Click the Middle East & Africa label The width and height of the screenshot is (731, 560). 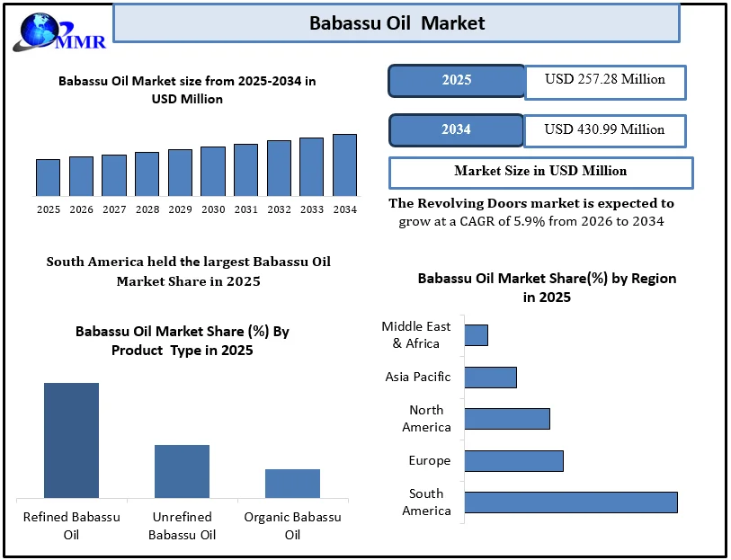point(415,335)
